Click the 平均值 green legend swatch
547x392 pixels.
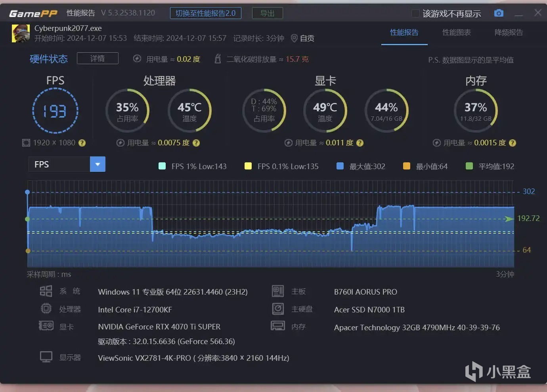pyautogui.click(x=469, y=166)
